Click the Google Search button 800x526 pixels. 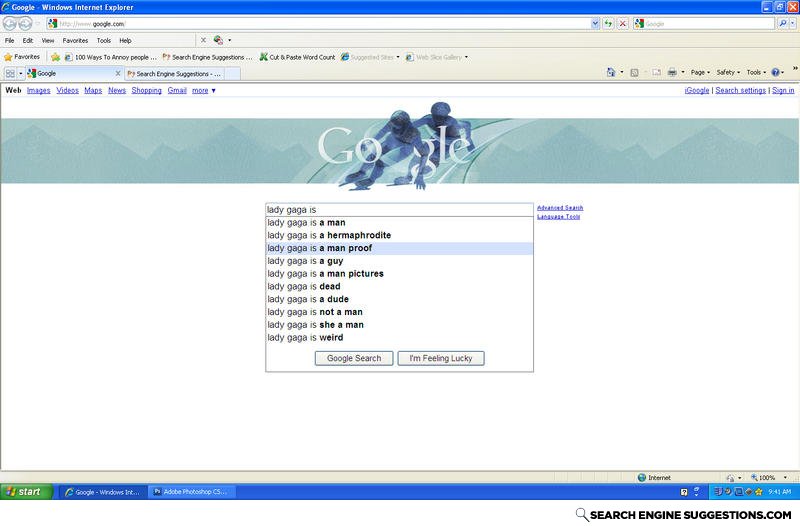354,358
